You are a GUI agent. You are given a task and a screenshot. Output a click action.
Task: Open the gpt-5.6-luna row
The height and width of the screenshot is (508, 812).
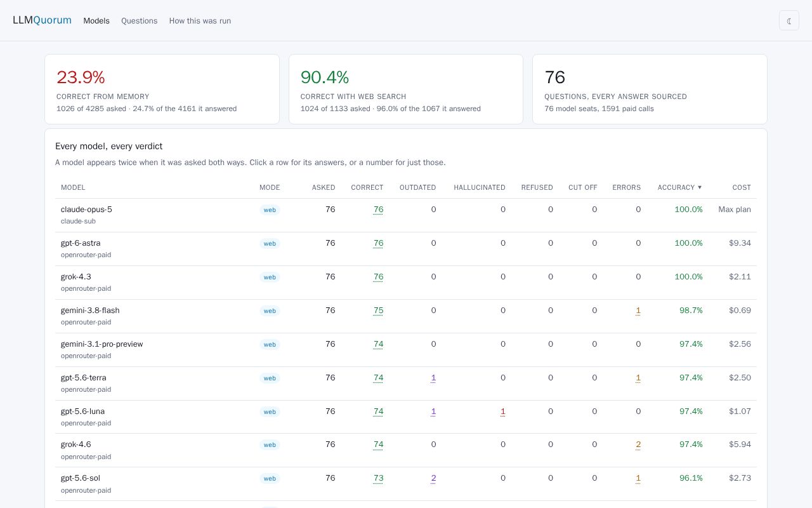(406, 417)
